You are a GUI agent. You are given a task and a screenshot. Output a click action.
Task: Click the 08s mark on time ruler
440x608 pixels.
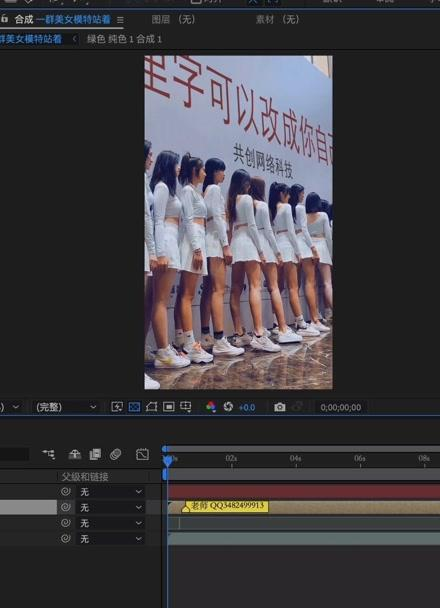coord(424,459)
